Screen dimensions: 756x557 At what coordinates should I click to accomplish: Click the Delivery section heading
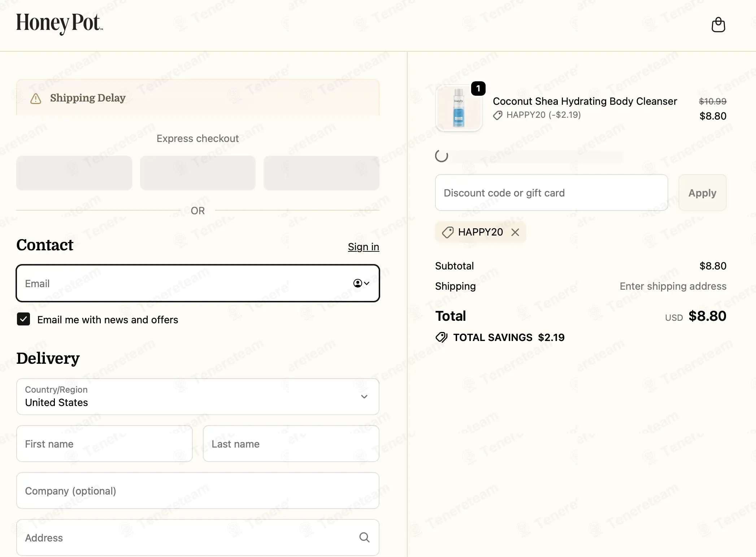tap(48, 358)
